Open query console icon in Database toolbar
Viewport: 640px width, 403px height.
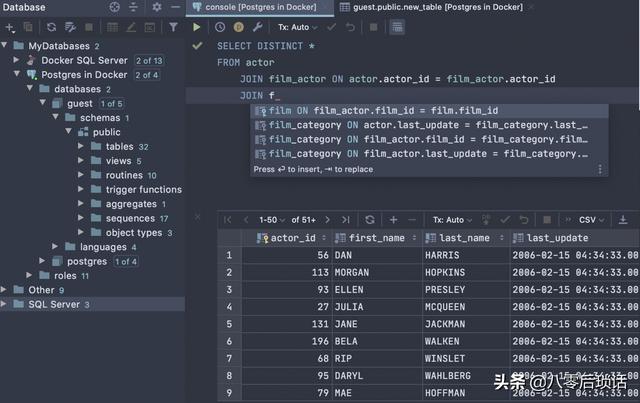coord(150,27)
